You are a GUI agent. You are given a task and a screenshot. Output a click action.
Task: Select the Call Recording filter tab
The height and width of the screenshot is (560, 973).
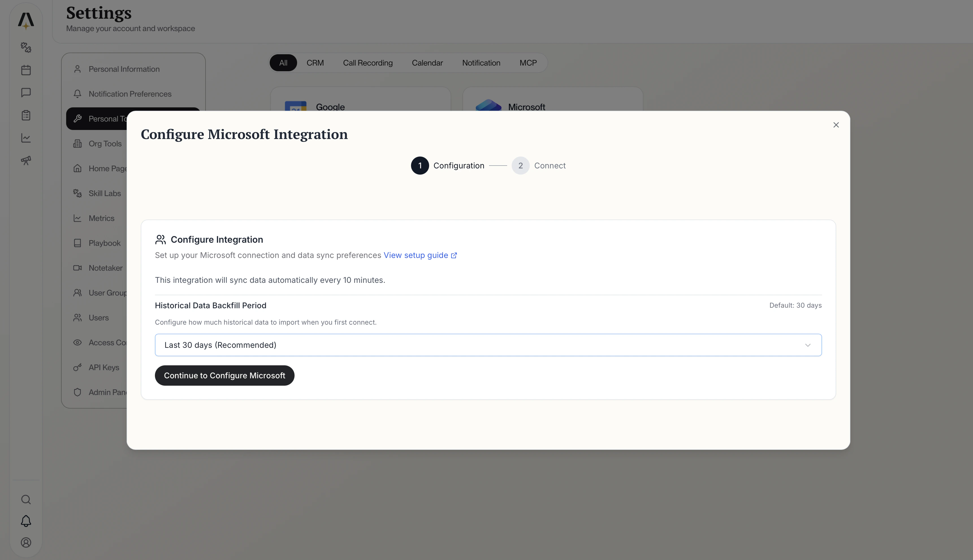(368, 63)
